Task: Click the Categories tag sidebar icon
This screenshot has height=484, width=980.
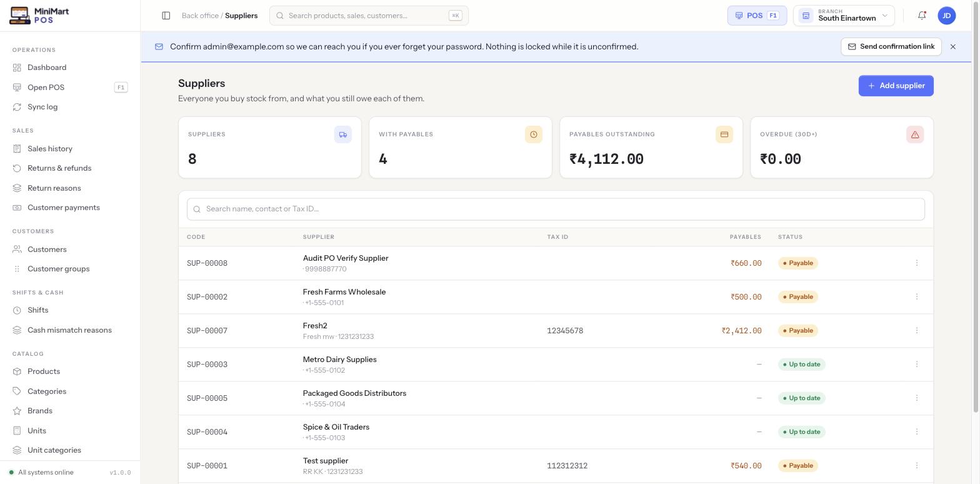Action: (x=17, y=391)
